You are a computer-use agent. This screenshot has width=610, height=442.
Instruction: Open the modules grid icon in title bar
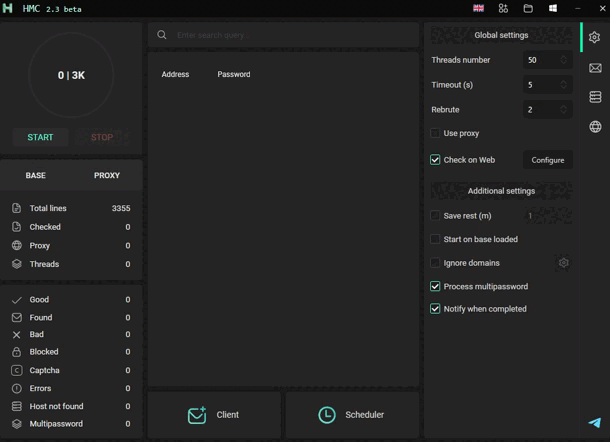[503, 8]
